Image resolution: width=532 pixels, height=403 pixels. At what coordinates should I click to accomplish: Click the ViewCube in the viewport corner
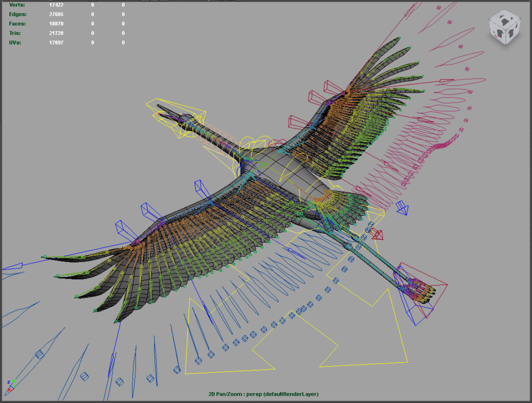(x=503, y=28)
